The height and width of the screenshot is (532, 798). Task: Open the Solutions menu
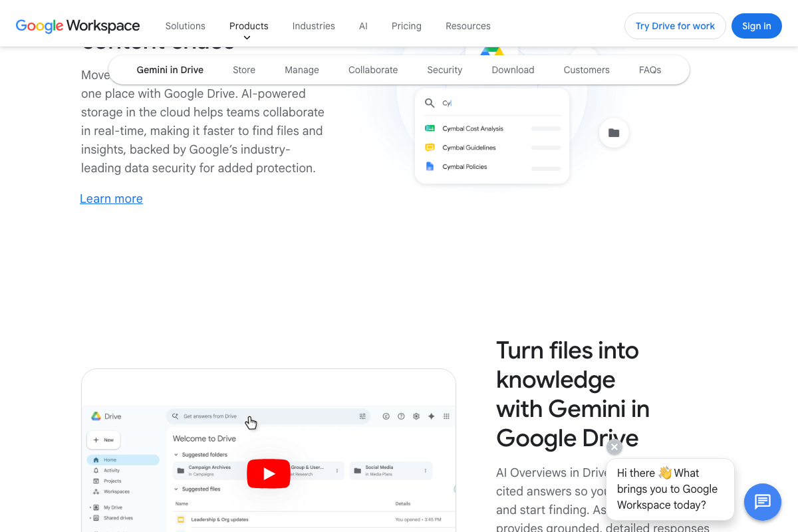click(x=186, y=26)
